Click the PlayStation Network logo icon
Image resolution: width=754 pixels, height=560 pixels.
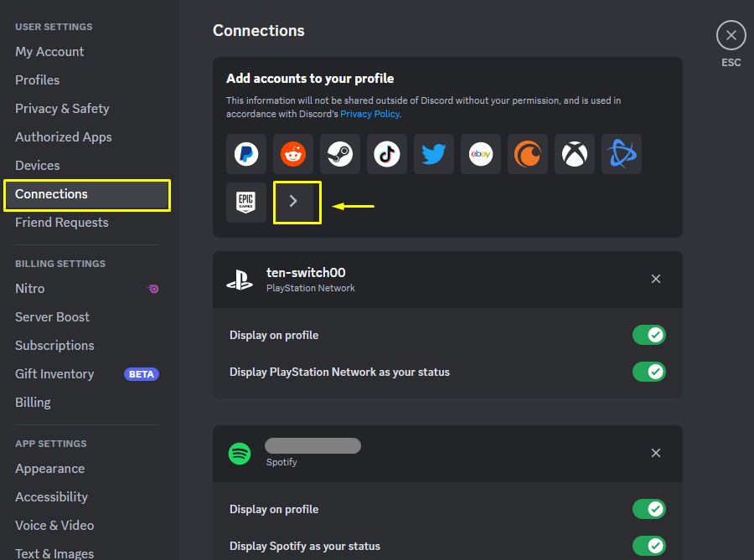[240, 280]
